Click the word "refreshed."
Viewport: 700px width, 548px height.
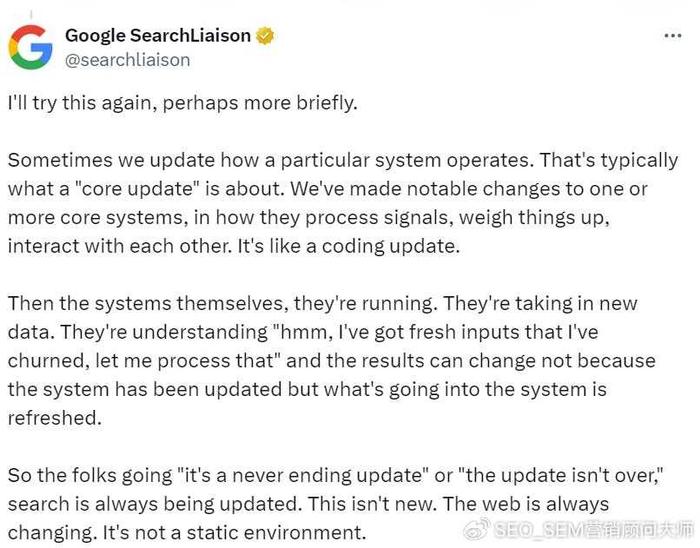coord(55,418)
